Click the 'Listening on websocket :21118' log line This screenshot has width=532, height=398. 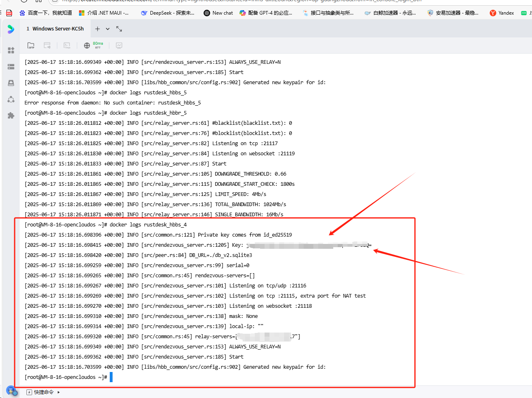pyautogui.click(x=168, y=306)
